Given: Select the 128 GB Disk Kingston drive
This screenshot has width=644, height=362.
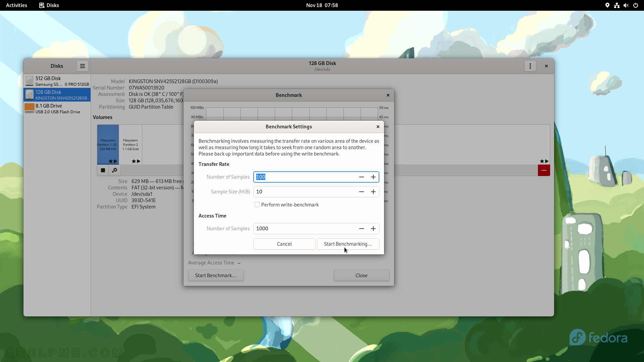Looking at the screenshot, I should (57, 95).
